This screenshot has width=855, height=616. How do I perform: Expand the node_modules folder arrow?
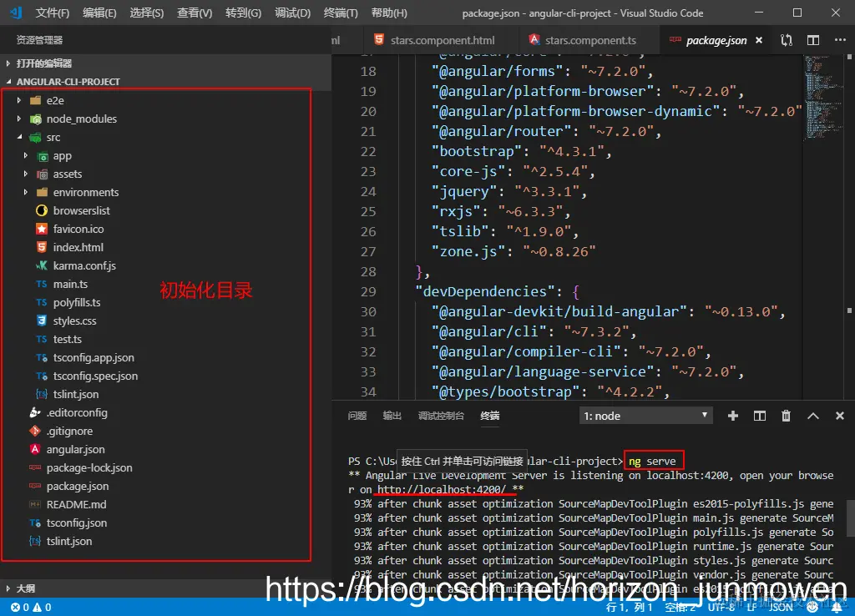coord(19,119)
